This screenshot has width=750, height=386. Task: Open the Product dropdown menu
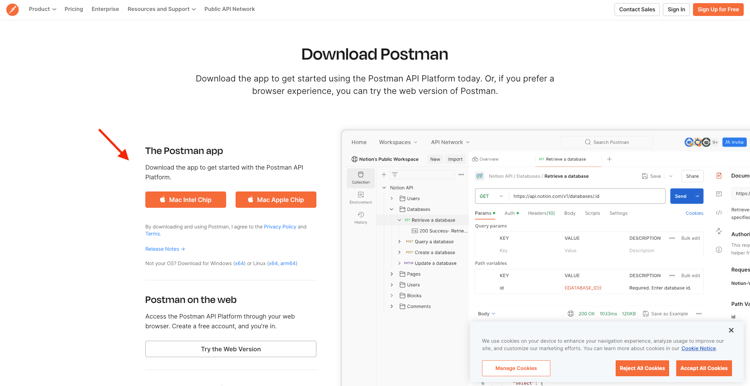click(42, 9)
